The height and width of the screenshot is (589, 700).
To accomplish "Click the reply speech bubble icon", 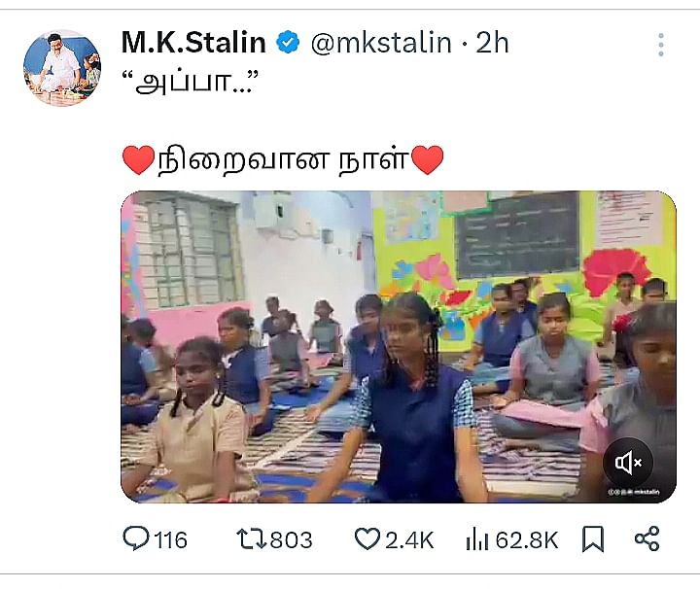I will pos(137,539).
